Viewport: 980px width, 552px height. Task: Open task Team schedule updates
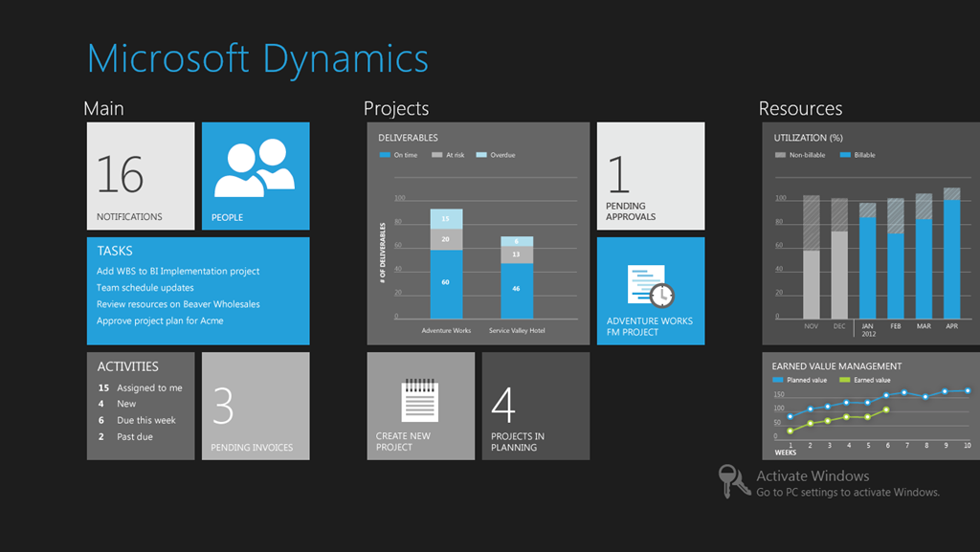point(145,288)
